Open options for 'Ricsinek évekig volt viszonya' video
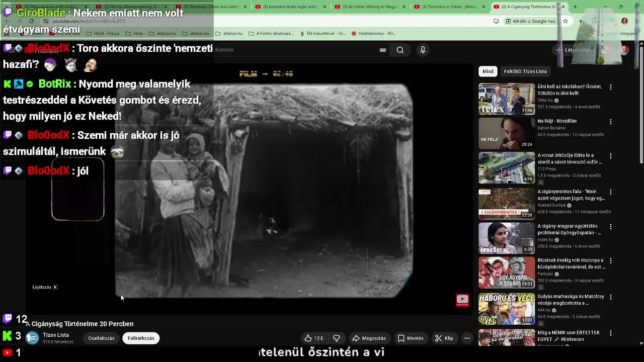 point(611,261)
